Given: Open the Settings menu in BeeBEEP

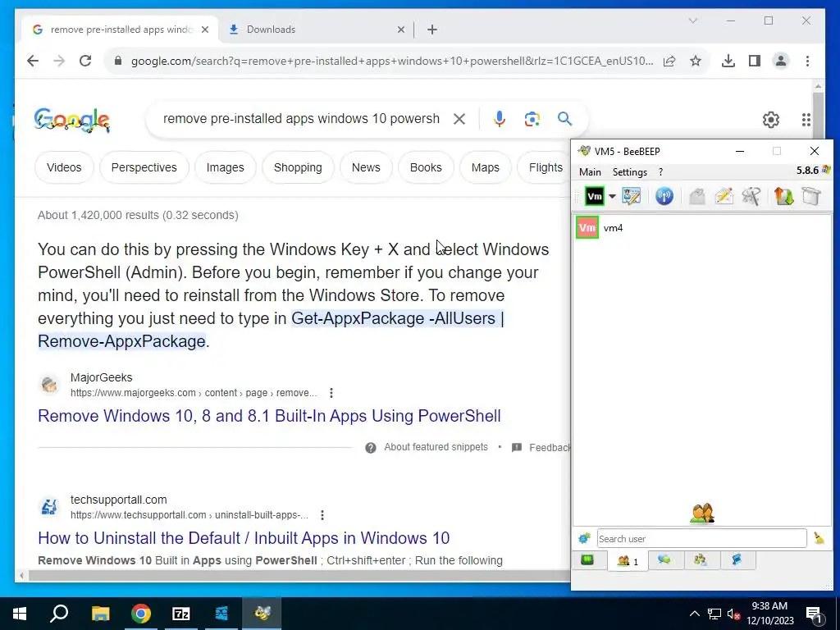Looking at the screenshot, I should pos(629,172).
